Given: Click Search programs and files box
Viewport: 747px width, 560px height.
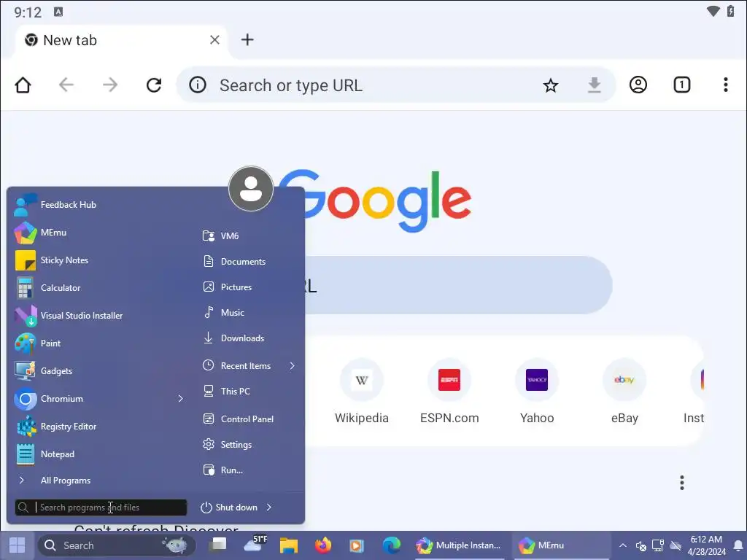Looking at the screenshot, I should (101, 507).
